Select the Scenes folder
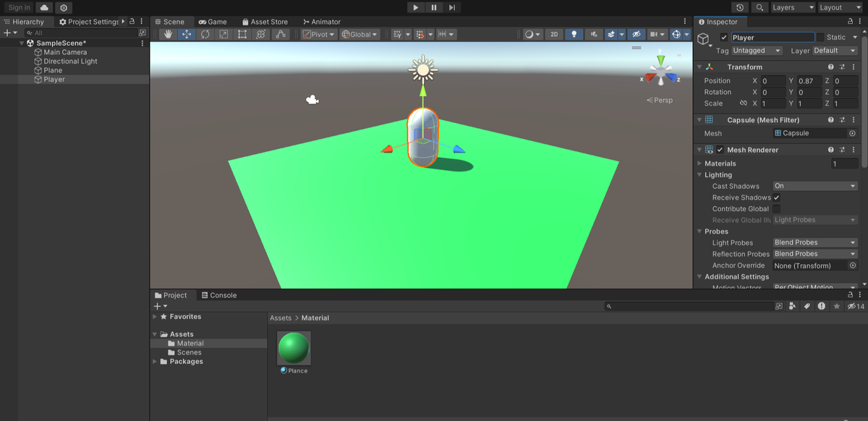The image size is (868, 421). (x=190, y=352)
